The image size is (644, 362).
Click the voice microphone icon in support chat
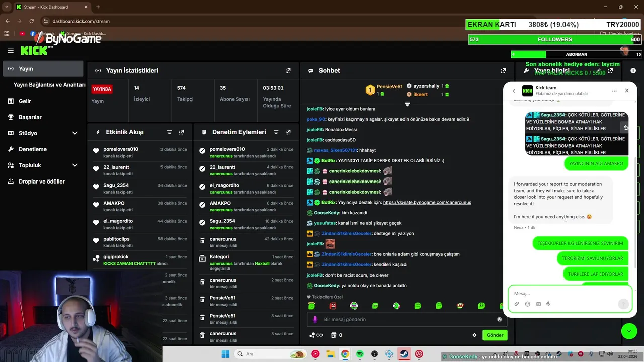[x=548, y=304]
